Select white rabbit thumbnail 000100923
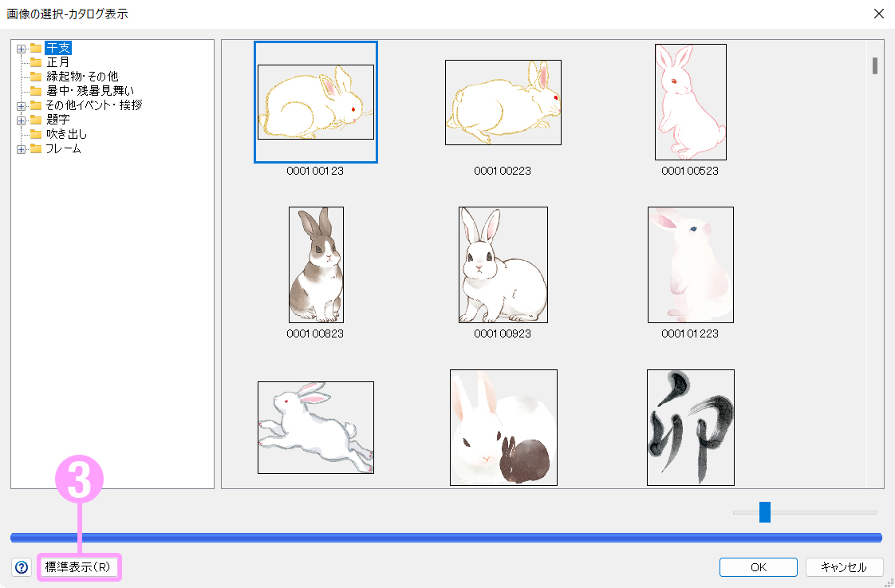Image resolution: width=895 pixels, height=588 pixels. tap(503, 265)
